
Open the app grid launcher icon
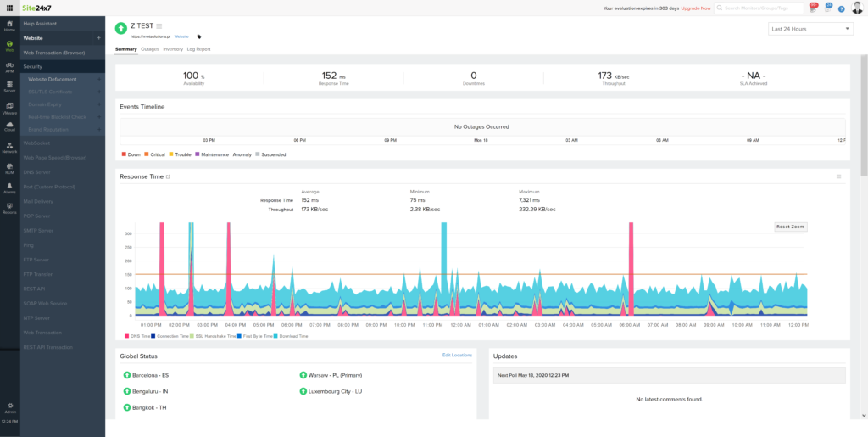[9, 8]
